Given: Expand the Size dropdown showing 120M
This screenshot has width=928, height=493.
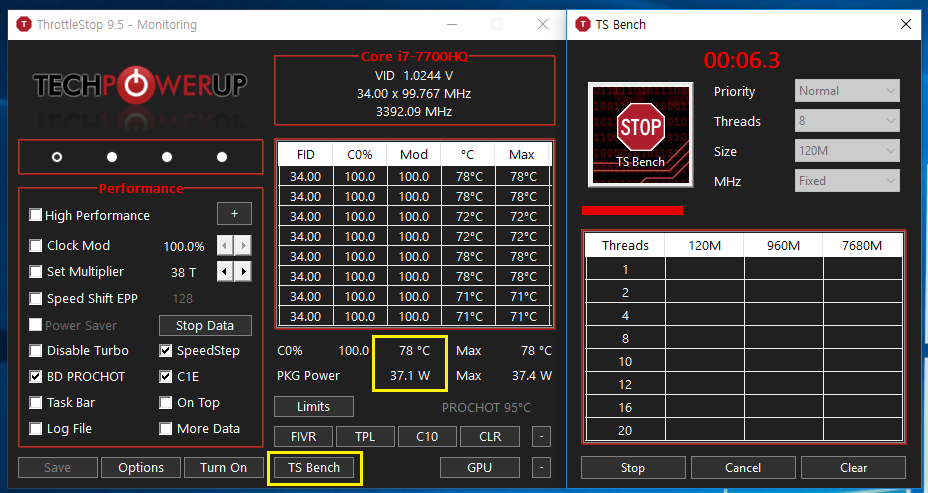Looking at the screenshot, I should point(847,151).
